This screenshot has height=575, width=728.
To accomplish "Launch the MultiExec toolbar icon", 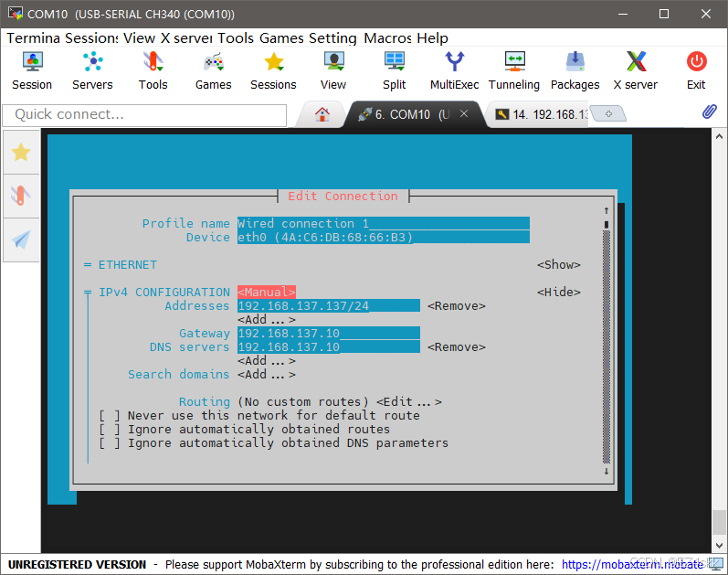I will [x=455, y=71].
